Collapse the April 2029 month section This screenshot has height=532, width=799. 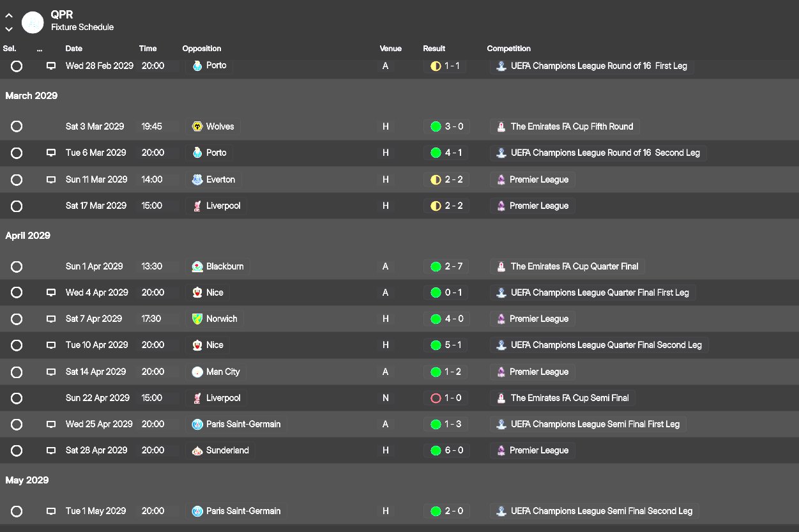pyautogui.click(x=27, y=236)
